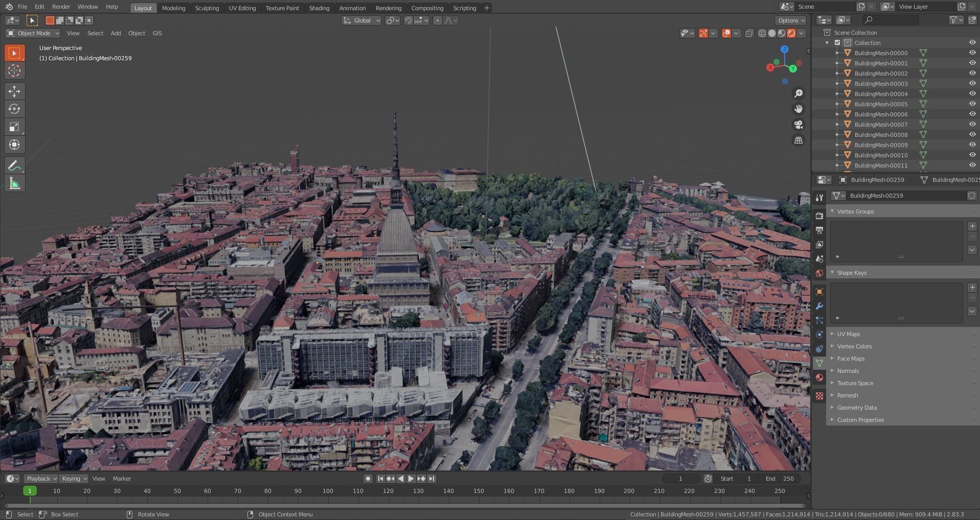Click the Options button in header
Image resolution: width=980 pixels, height=520 pixels.
click(x=790, y=20)
